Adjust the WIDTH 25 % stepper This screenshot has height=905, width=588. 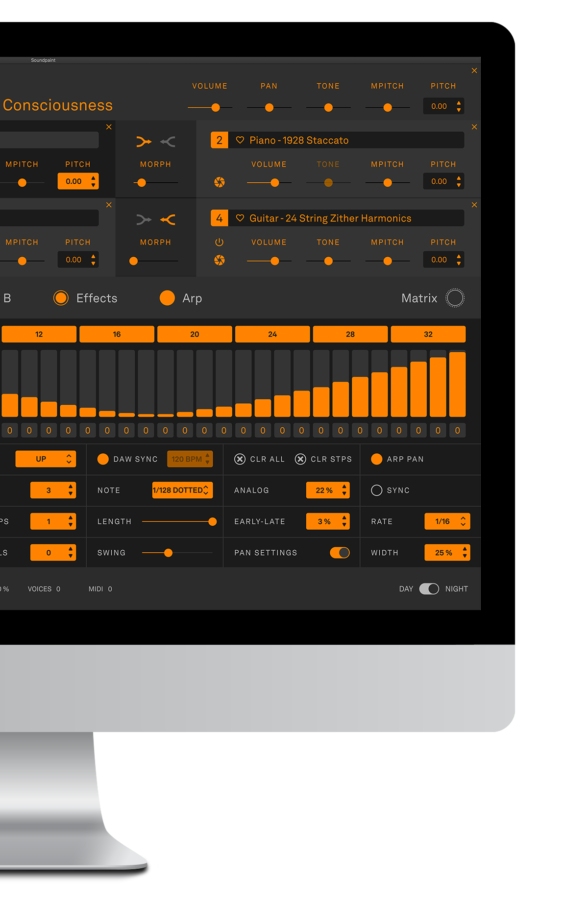point(447,553)
